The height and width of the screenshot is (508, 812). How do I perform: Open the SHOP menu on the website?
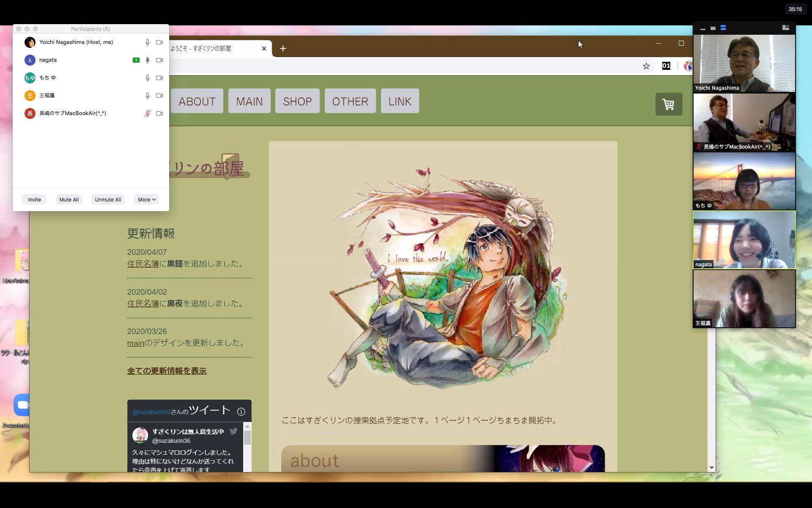tap(297, 101)
